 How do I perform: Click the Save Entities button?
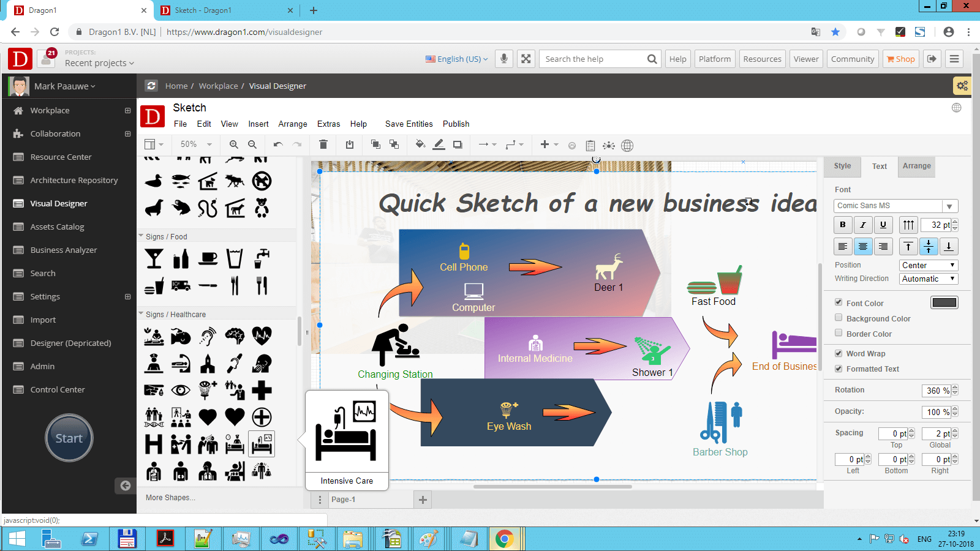click(409, 124)
